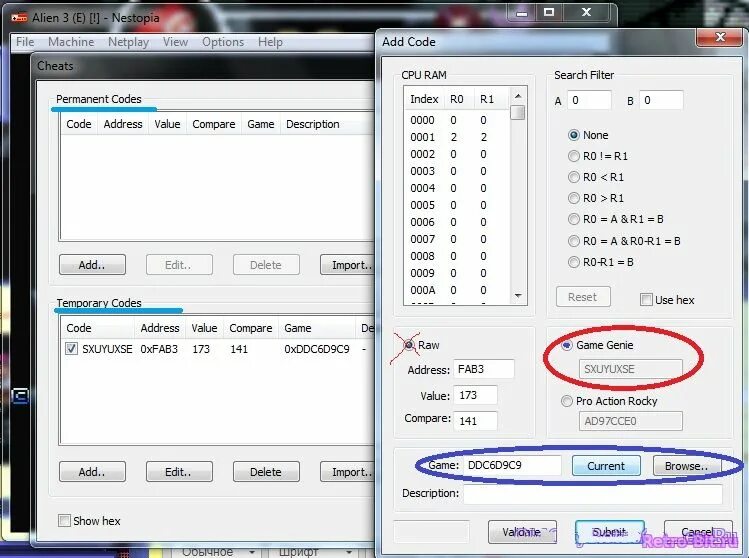
Task: Toggle the SXUYUXSE code checkbox
Action: [x=71, y=349]
